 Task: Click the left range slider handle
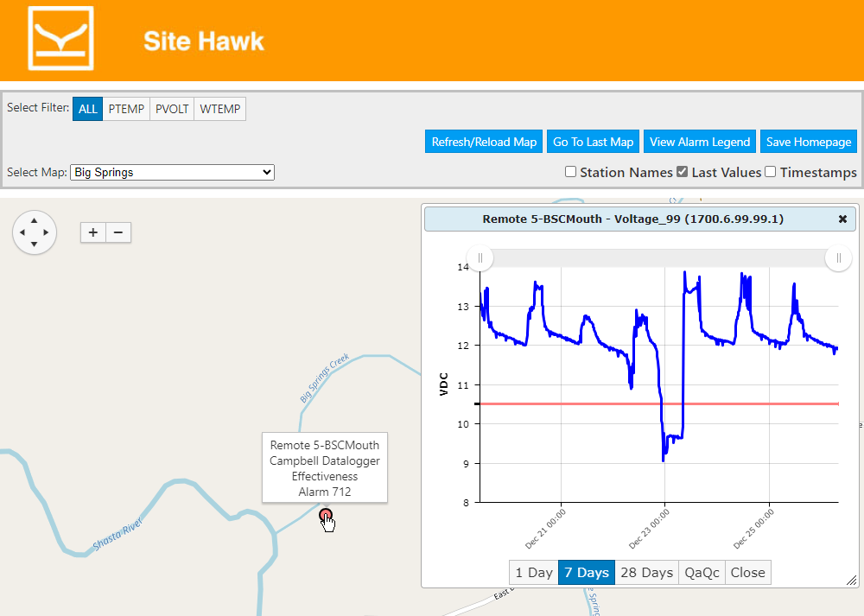pyautogui.click(x=480, y=257)
